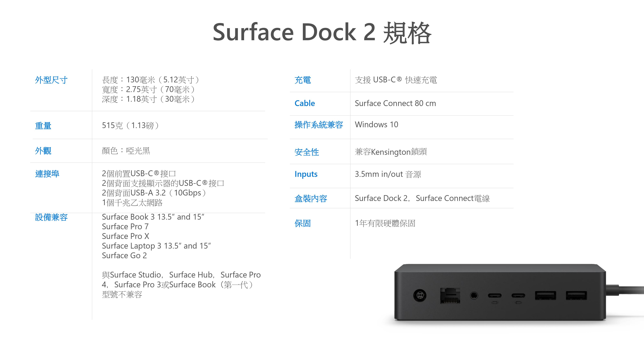Select the 充電 heading
The height and width of the screenshot is (362, 644).
[303, 80]
